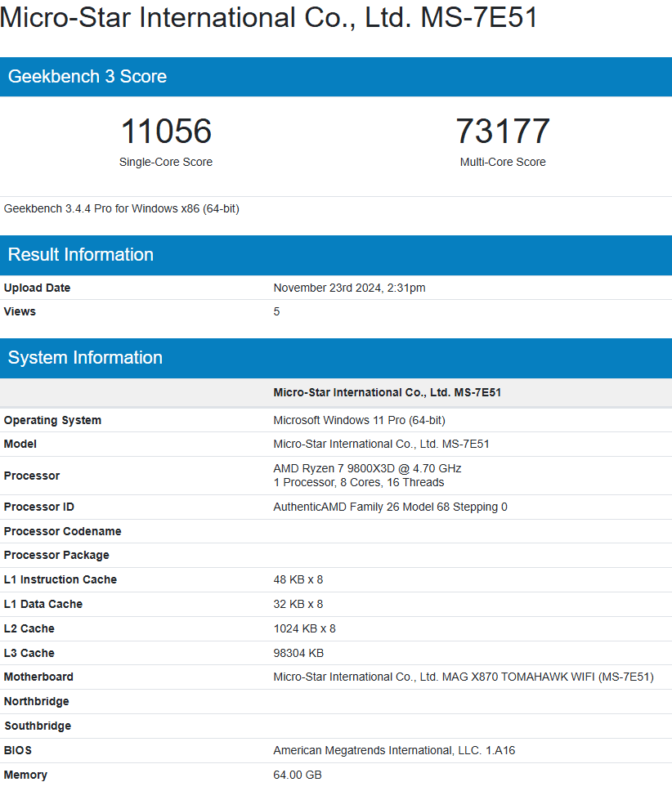Click the 'BIOS' row label
The width and height of the screenshot is (672, 791).
18,751
